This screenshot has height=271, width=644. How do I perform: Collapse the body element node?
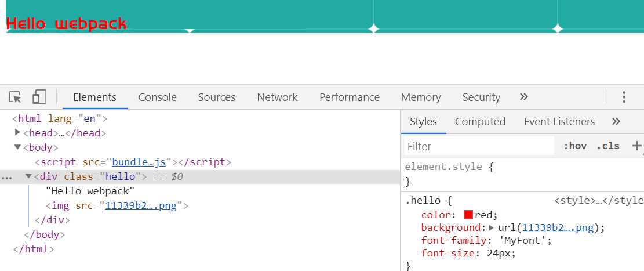(17, 147)
